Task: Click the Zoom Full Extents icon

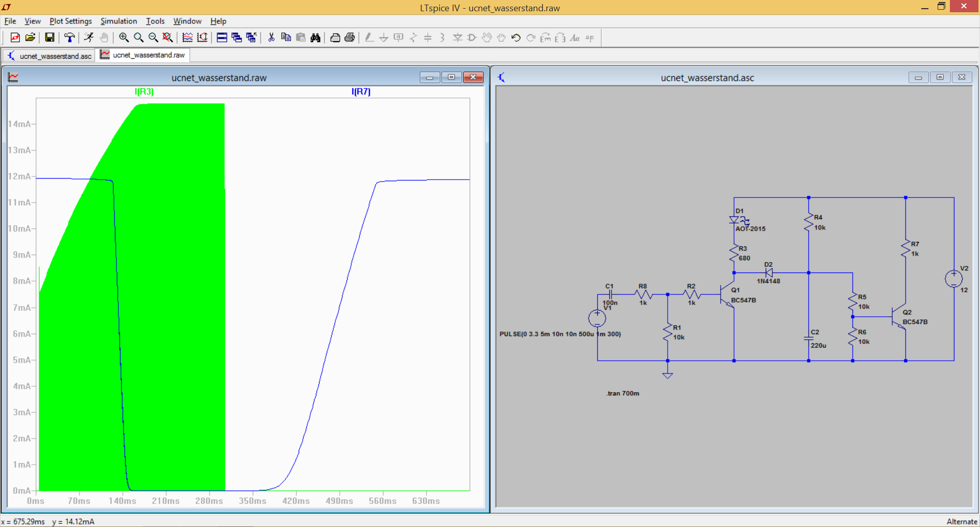Action: click(167, 37)
